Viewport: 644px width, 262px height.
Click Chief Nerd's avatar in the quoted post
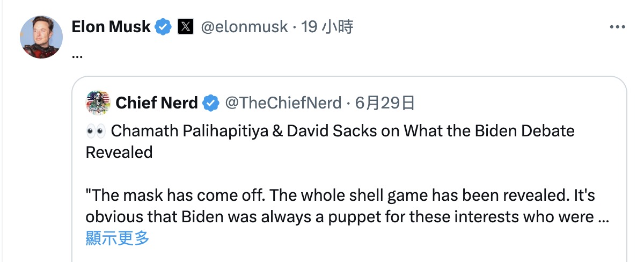(98, 103)
